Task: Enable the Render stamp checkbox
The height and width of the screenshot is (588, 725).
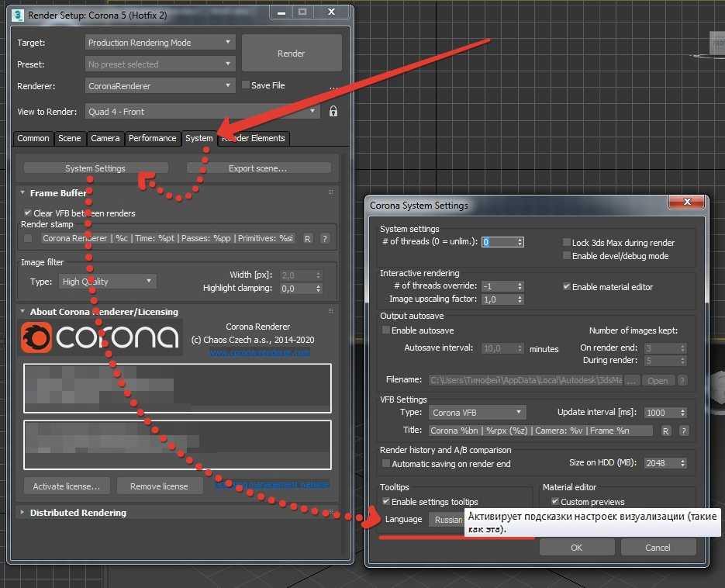Action: click(28, 238)
